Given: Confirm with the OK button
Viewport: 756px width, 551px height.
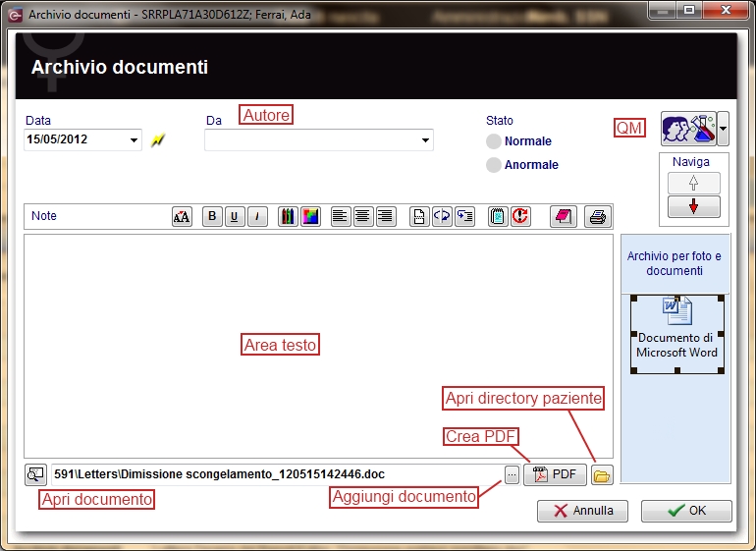Looking at the screenshot, I should tap(686, 511).
